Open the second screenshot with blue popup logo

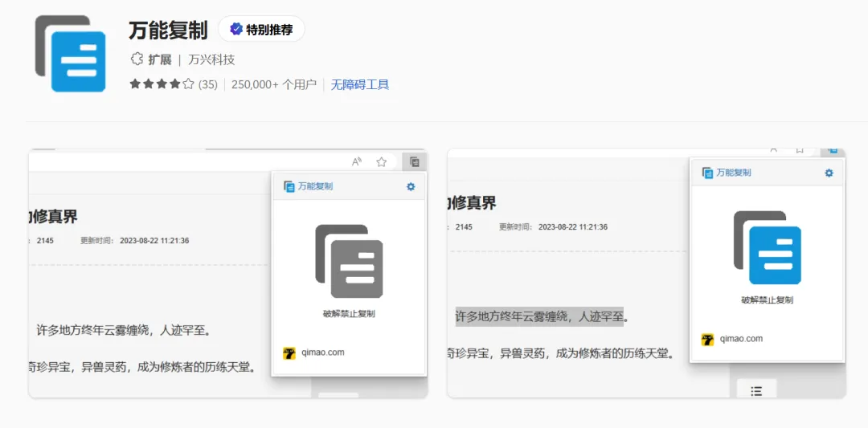tap(646, 273)
